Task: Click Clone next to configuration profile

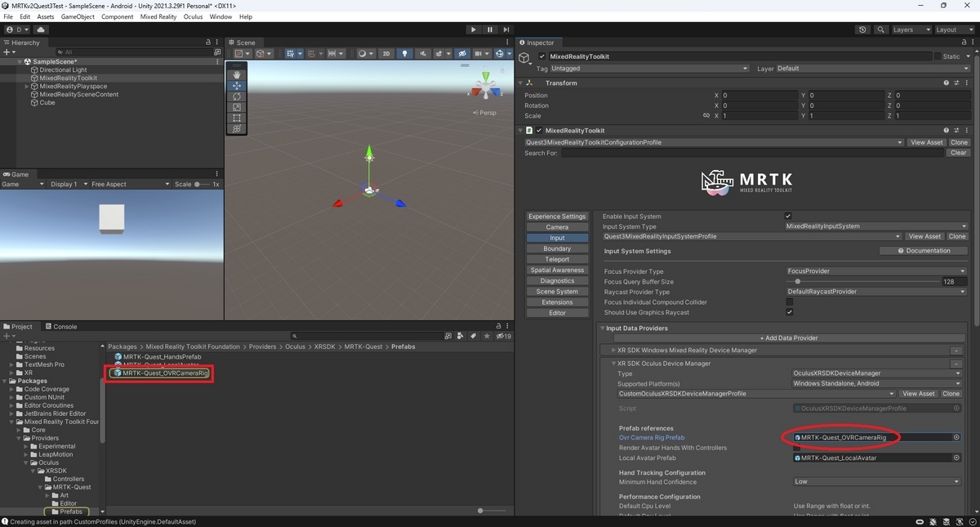Action: click(x=959, y=142)
